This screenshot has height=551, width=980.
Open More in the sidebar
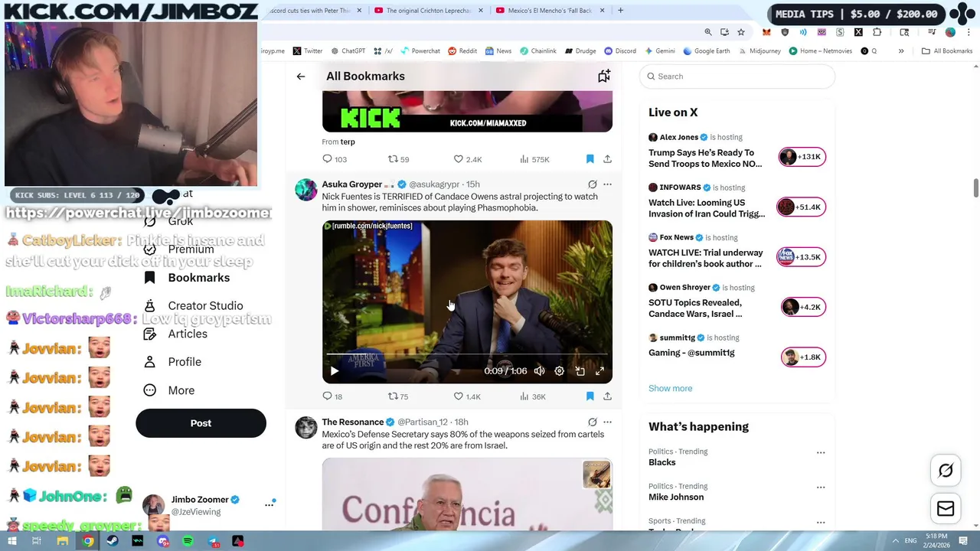tap(169, 390)
